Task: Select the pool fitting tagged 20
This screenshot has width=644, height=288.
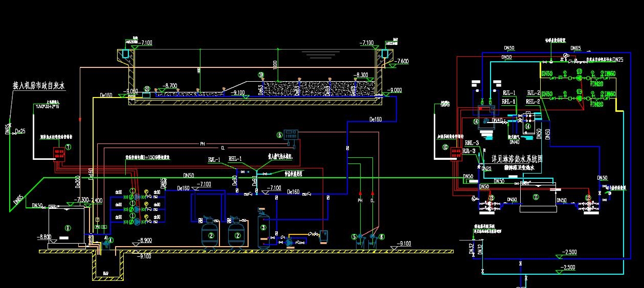Action: tap(147, 93)
